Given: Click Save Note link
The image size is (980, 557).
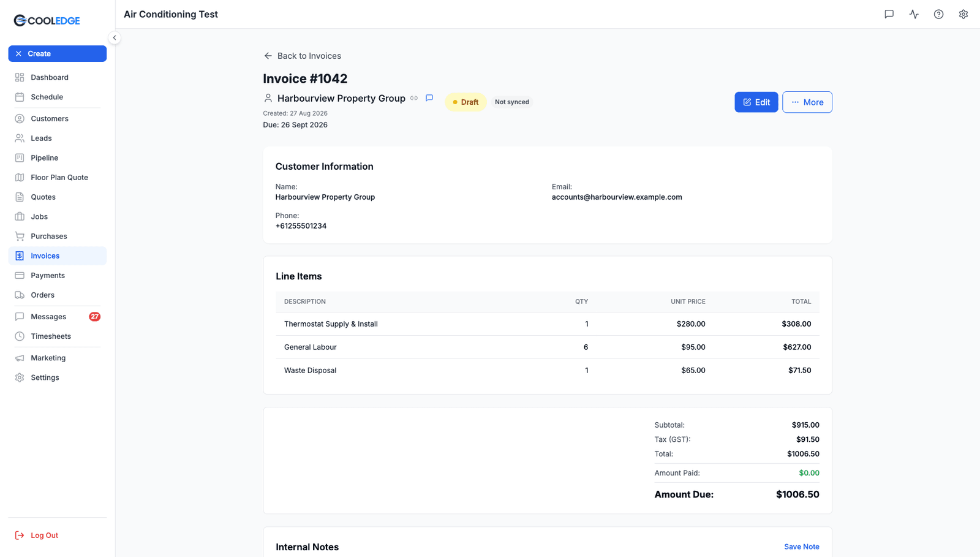Looking at the screenshot, I should coord(802,547).
